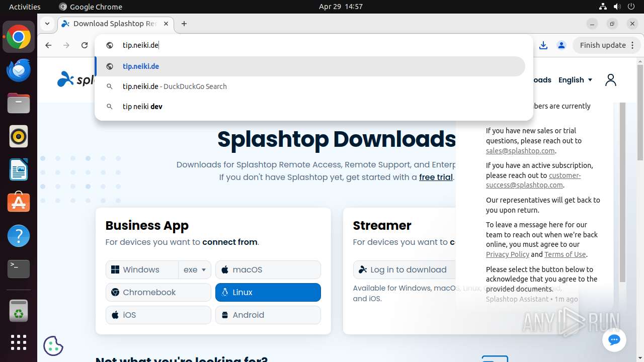This screenshot has height=362, width=644.
Task: Open the chat bubble widget
Action: pyautogui.click(x=614, y=340)
